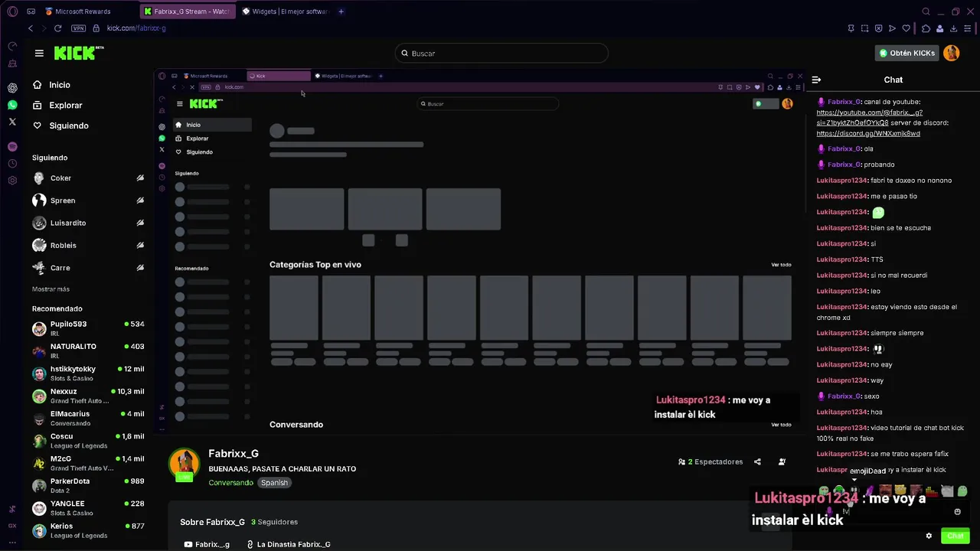The height and width of the screenshot is (551, 980).
Task: Expand Mostrar más in following list
Action: click(x=51, y=289)
